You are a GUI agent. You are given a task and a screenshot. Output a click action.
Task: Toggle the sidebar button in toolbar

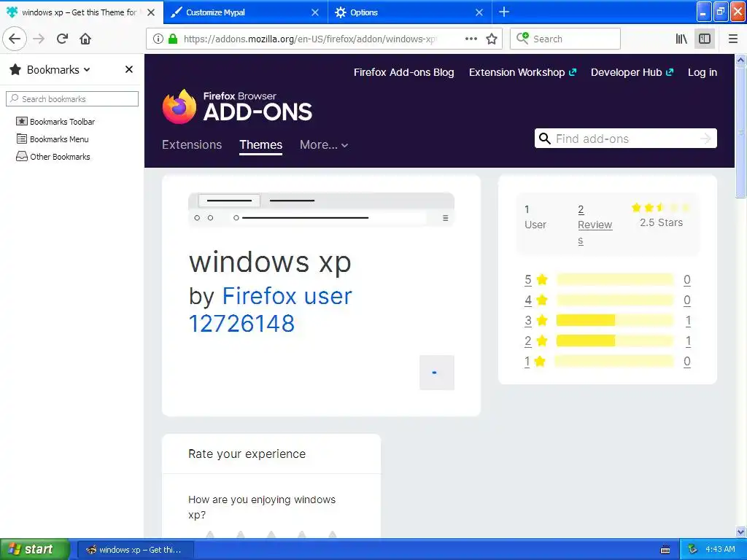705,39
